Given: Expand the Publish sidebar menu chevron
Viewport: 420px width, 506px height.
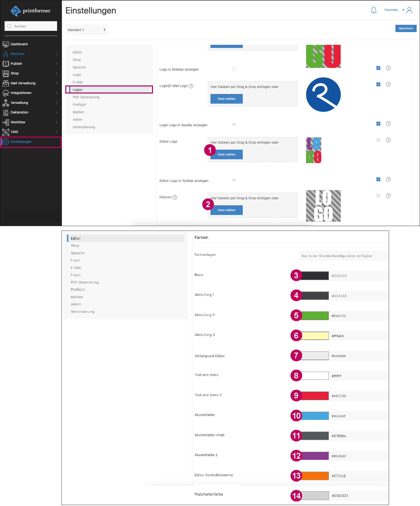Looking at the screenshot, I should (x=57, y=64).
